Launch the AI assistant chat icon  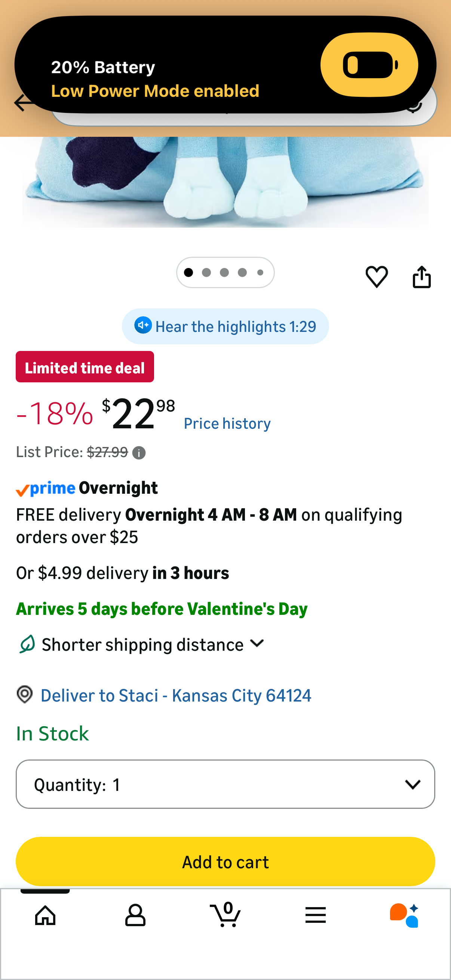(404, 915)
